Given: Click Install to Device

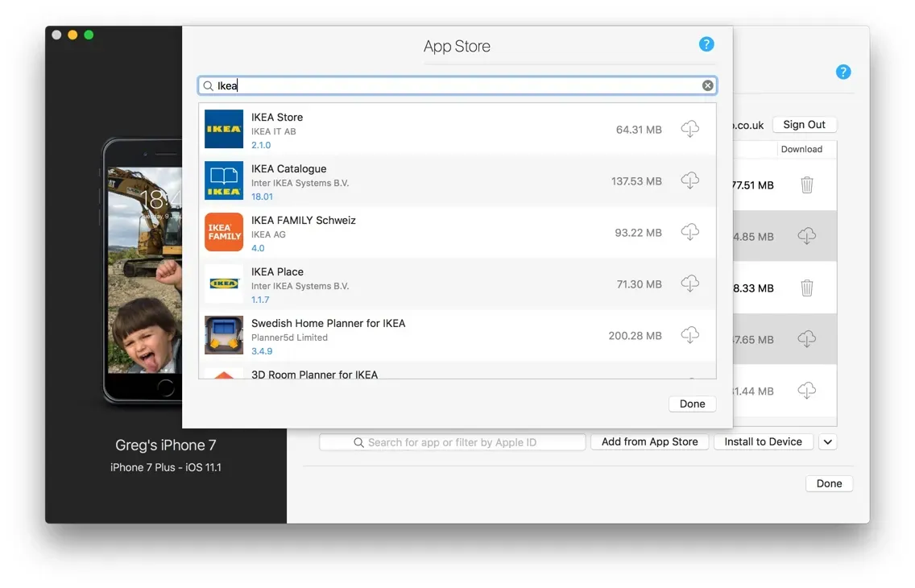Looking at the screenshot, I should point(763,441).
